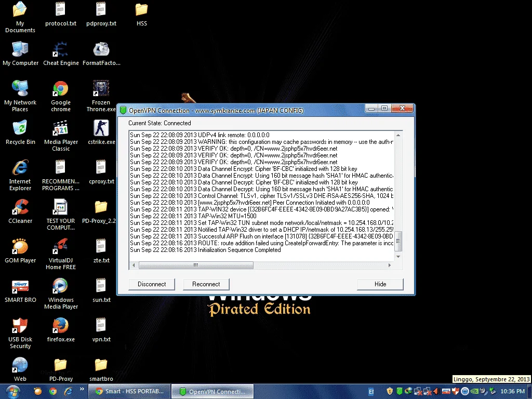
Task: Click the horizontal scrollbar thumb in log
Action: point(196,265)
